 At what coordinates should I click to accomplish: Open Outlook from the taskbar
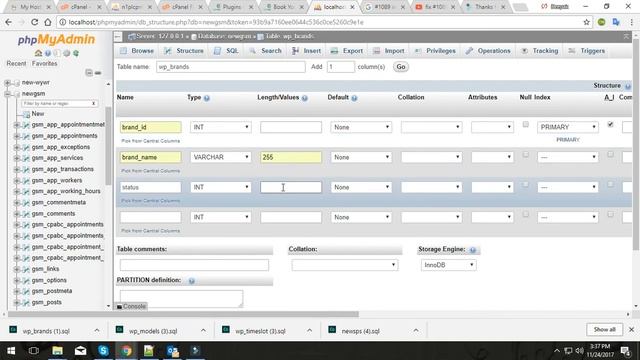[x=172, y=351]
